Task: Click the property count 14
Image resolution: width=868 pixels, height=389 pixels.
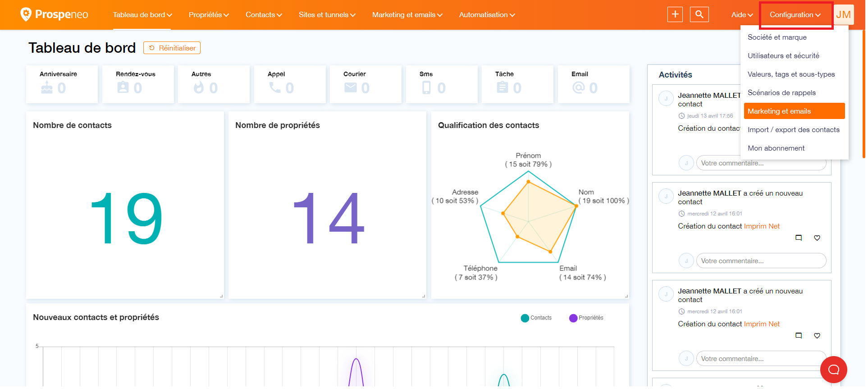Action: [x=329, y=218]
